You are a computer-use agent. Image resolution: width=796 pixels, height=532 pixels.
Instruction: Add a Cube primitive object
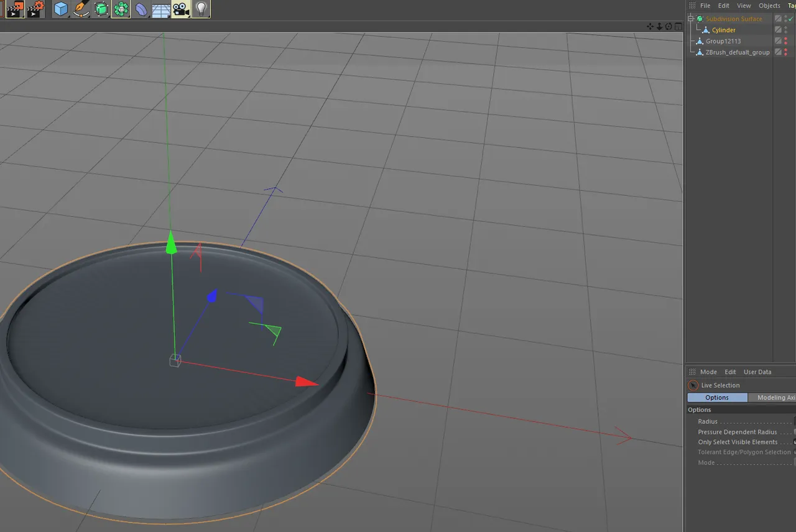tap(60, 9)
